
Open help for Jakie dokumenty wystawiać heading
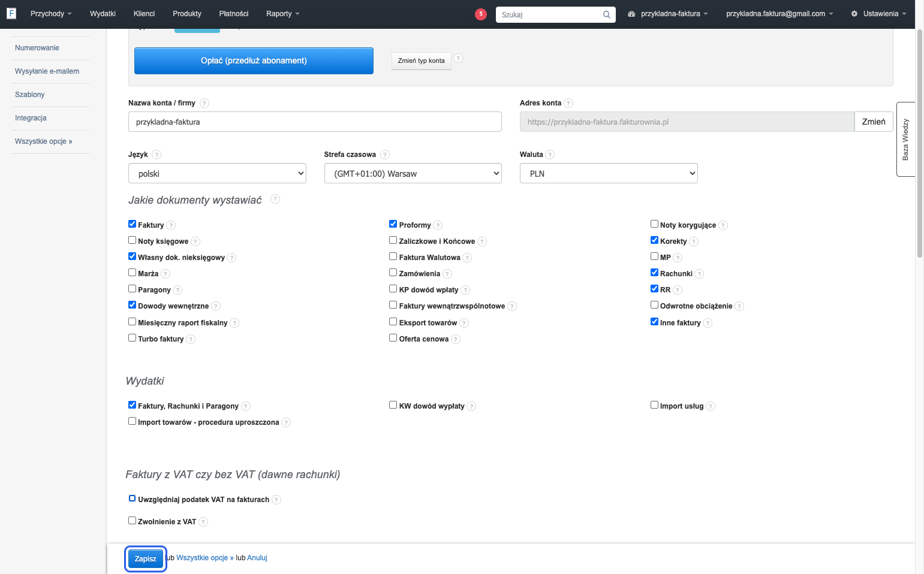click(x=275, y=199)
